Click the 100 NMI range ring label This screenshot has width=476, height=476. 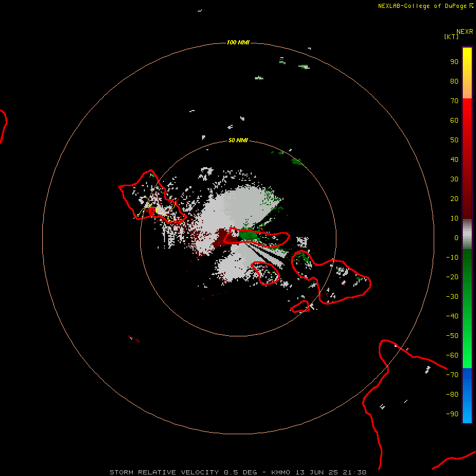point(238,42)
